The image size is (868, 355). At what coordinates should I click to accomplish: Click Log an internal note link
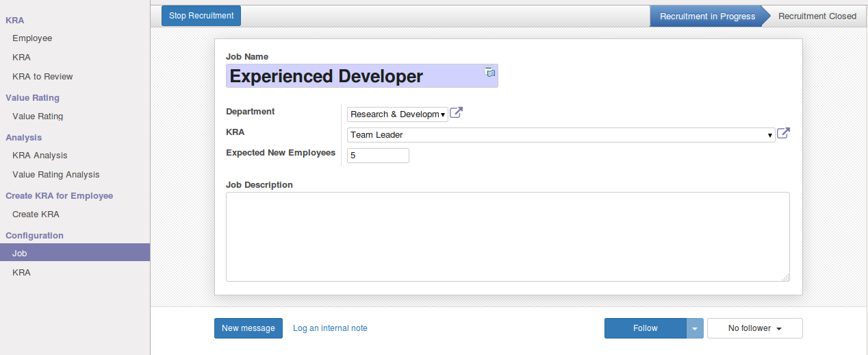coord(330,328)
